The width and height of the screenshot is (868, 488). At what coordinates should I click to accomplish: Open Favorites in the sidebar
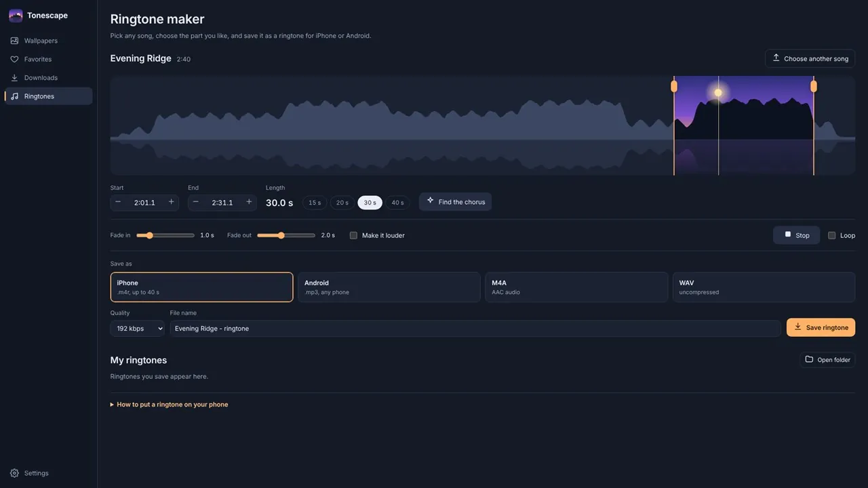(49, 59)
